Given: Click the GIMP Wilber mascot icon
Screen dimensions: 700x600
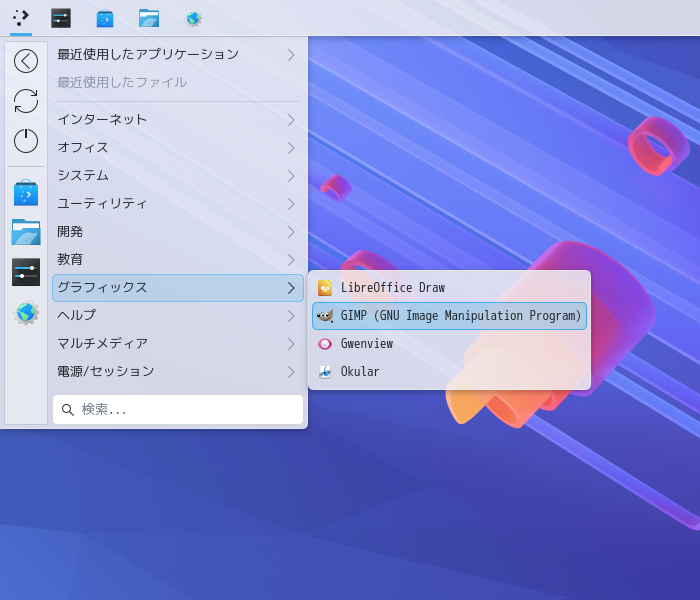Looking at the screenshot, I should tap(325, 316).
